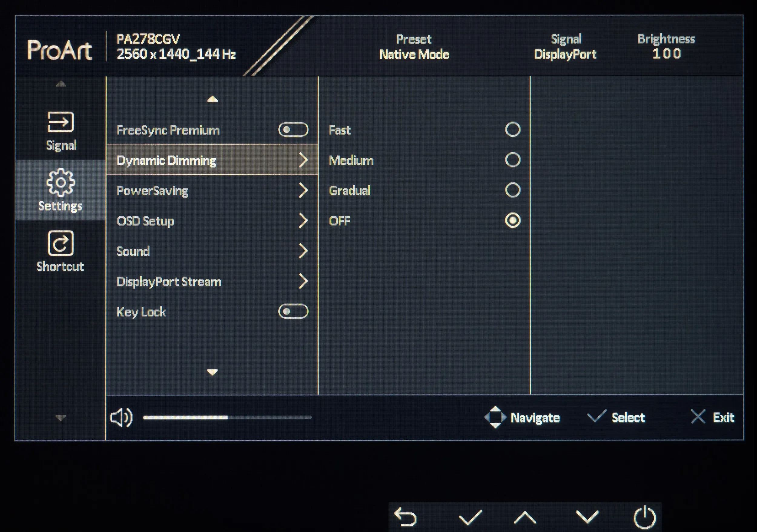Select the Dynamic Dimming menu entry
Viewport: 757px width, 532px height.
[166, 160]
